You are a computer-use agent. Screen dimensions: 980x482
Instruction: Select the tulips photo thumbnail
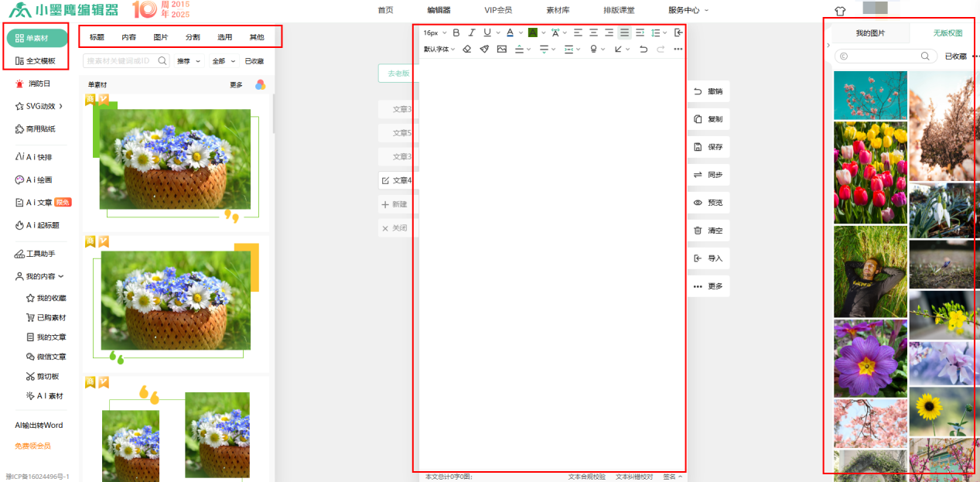click(x=870, y=173)
